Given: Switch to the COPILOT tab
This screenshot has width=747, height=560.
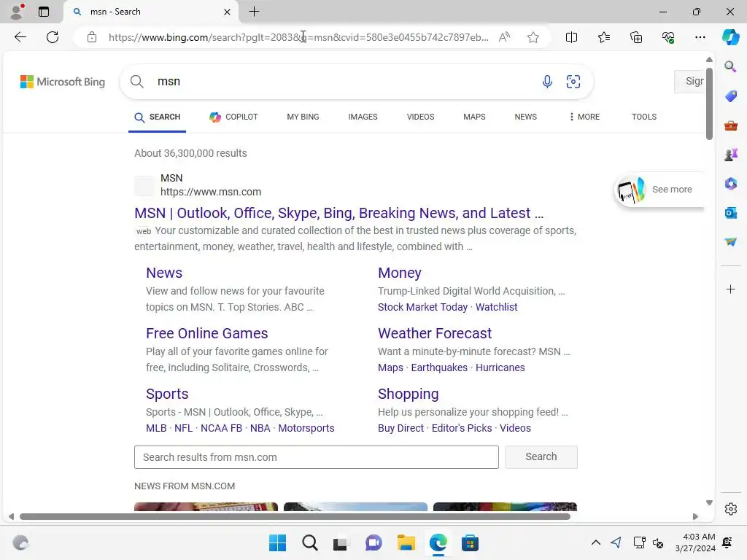Looking at the screenshot, I should tap(233, 117).
